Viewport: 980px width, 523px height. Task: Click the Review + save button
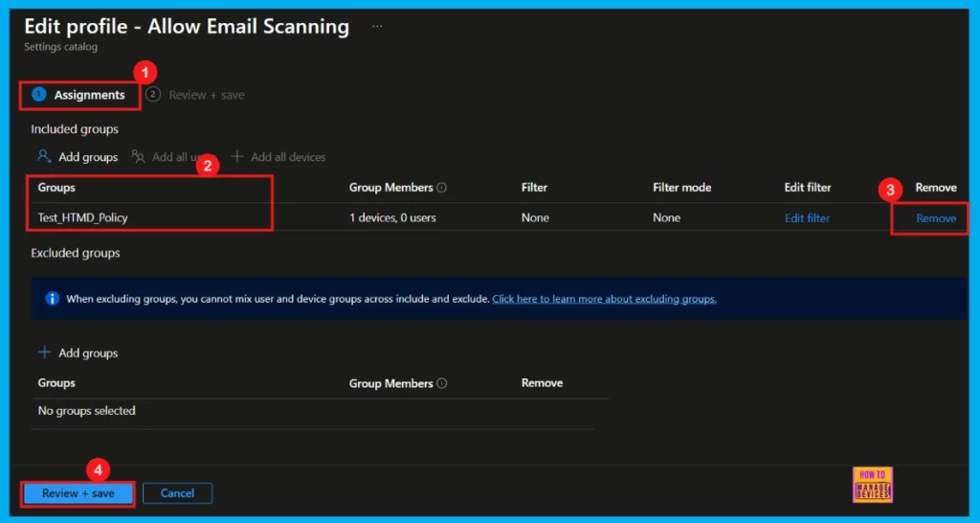pos(78,493)
